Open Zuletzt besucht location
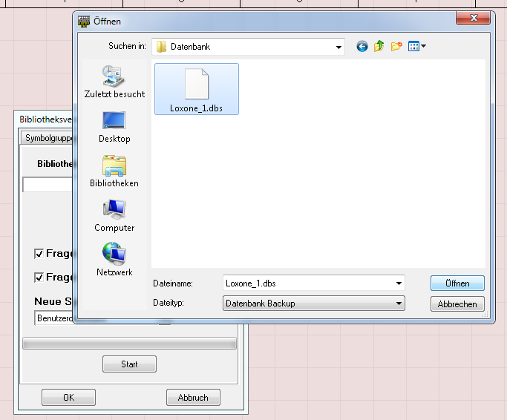 click(x=114, y=82)
